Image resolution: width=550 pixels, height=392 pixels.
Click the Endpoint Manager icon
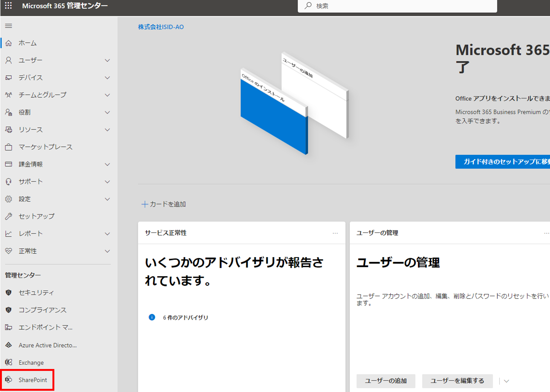pyautogui.click(x=8, y=327)
